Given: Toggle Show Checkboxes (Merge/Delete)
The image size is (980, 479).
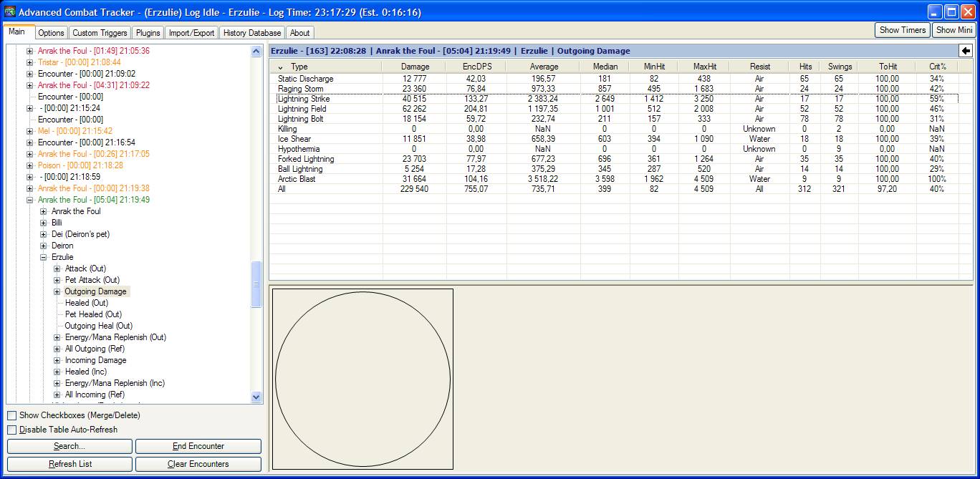Looking at the screenshot, I should pos(11,415).
